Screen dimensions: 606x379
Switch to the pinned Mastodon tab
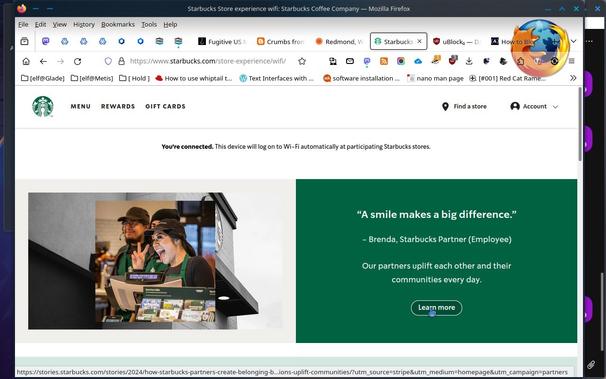46,41
